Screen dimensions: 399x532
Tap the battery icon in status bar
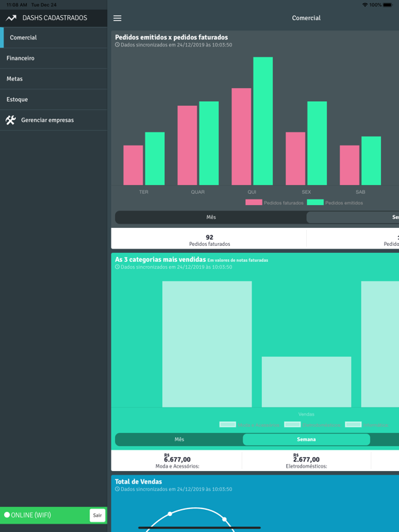click(x=387, y=5)
